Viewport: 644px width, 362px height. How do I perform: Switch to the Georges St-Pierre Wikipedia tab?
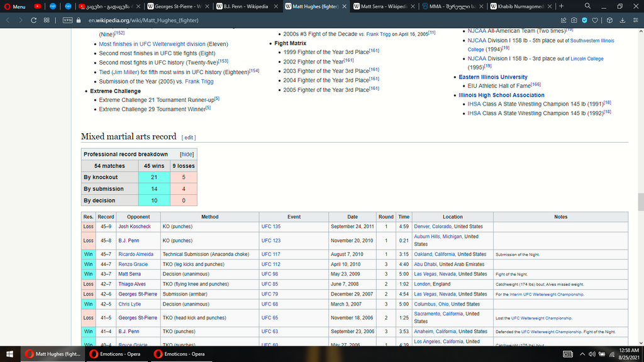click(177, 6)
